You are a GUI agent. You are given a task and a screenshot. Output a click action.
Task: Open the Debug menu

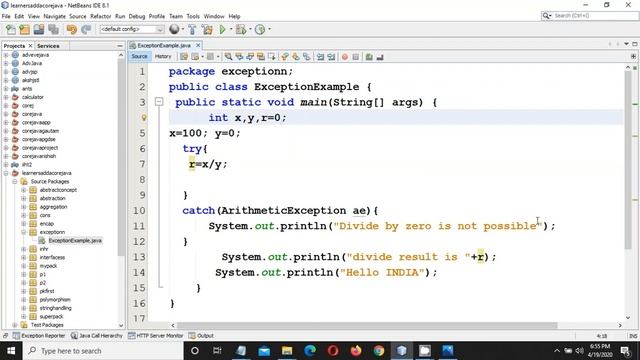point(137,16)
